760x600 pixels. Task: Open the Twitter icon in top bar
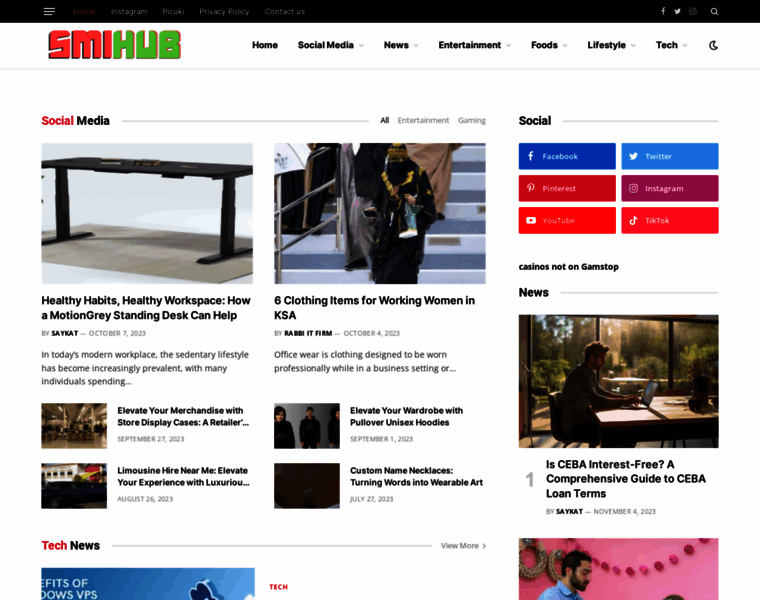677,11
